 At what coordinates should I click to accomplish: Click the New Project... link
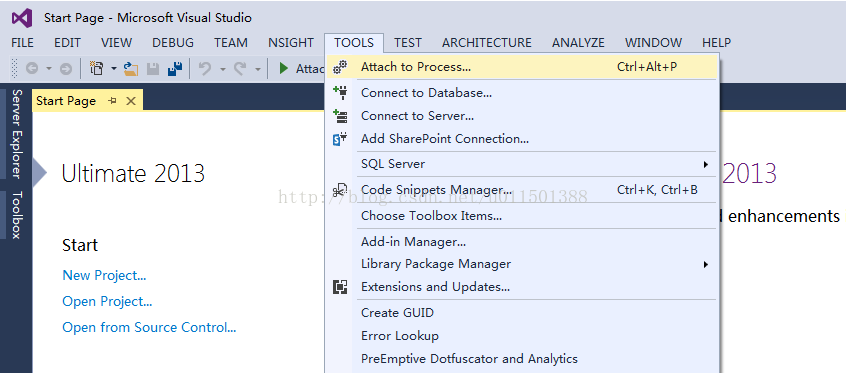click(x=104, y=275)
